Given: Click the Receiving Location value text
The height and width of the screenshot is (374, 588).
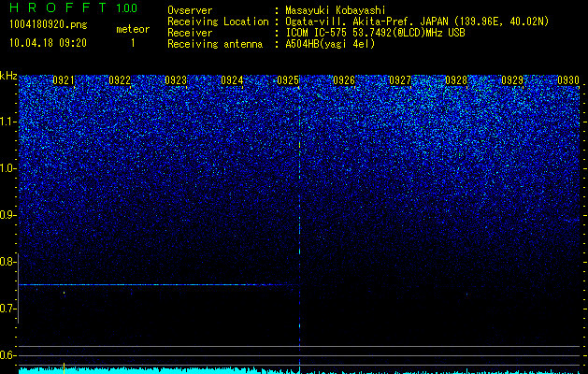Looking at the screenshot, I should click(x=417, y=22).
